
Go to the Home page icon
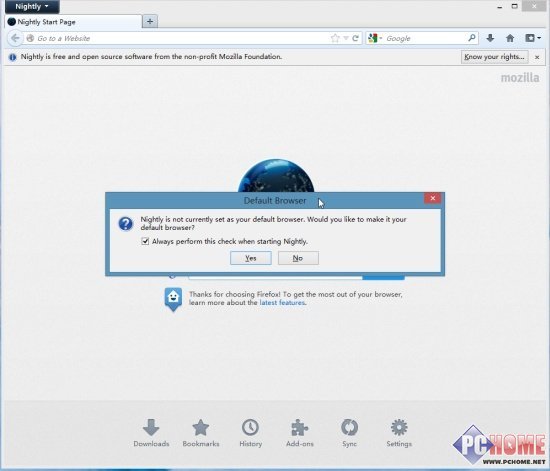tap(510, 38)
